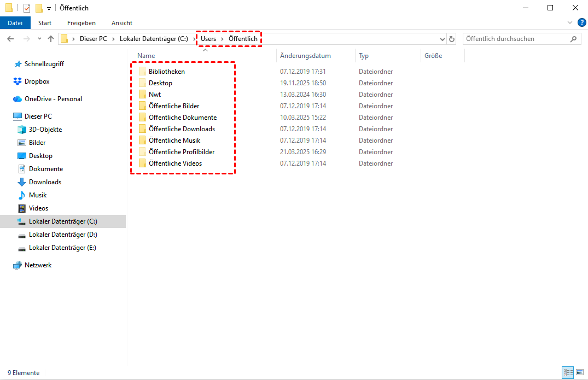Click the Help question mark icon
The image size is (588, 380).
pyautogui.click(x=581, y=22)
